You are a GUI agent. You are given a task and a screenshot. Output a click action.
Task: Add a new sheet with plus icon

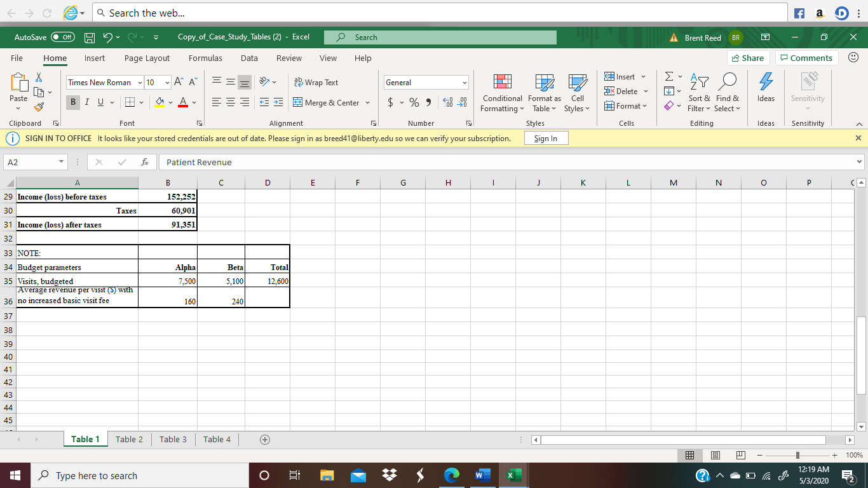coord(265,440)
